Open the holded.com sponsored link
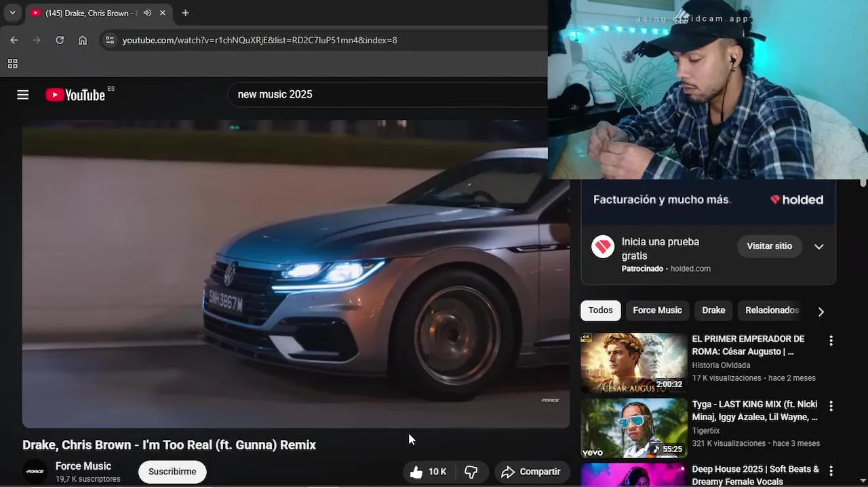The width and height of the screenshot is (868, 488). (690, 268)
